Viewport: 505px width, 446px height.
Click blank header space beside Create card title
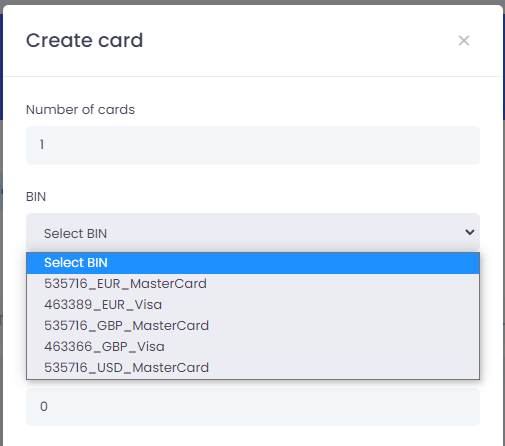[300, 41]
